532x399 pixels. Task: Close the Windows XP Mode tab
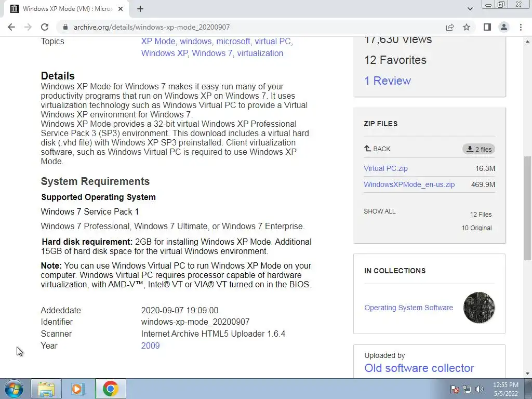121,9
